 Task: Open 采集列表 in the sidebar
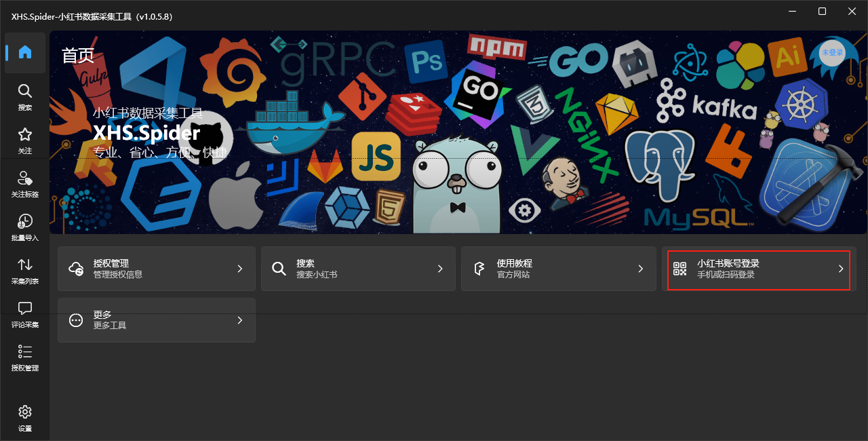tap(25, 271)
